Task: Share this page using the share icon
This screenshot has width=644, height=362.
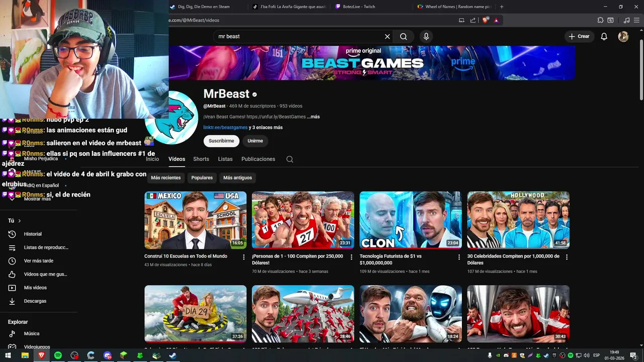Action: 473,20
